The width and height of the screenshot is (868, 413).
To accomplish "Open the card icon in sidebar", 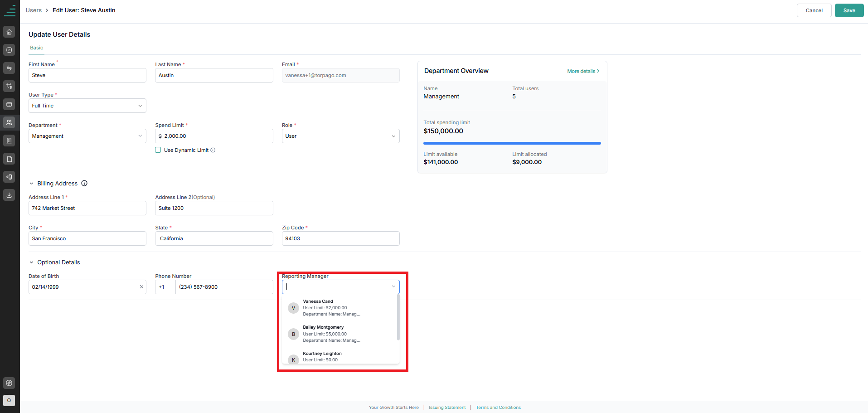I will pyautogui.click(x=9, y=104).
